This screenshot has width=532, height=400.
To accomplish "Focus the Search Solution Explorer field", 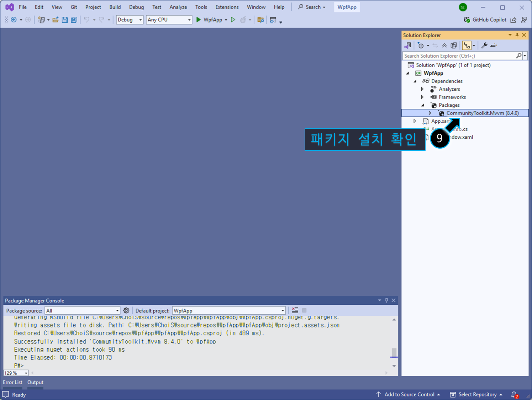I will 459,56.
